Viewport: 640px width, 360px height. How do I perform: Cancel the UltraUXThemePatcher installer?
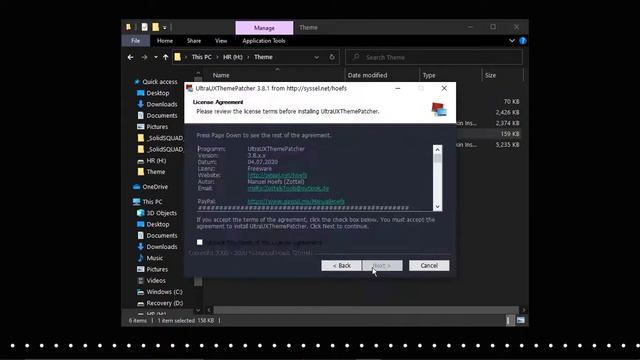429,265
